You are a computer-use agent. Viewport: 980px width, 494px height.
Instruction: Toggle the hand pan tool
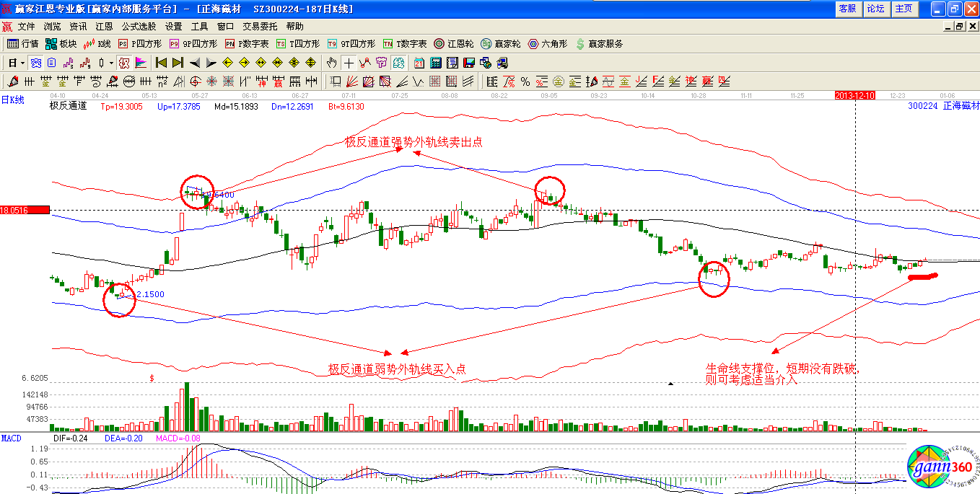[x=332, y=63]
